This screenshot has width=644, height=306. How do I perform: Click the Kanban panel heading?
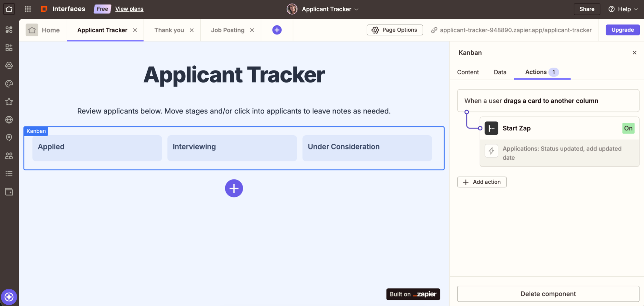tap(470, 53)
